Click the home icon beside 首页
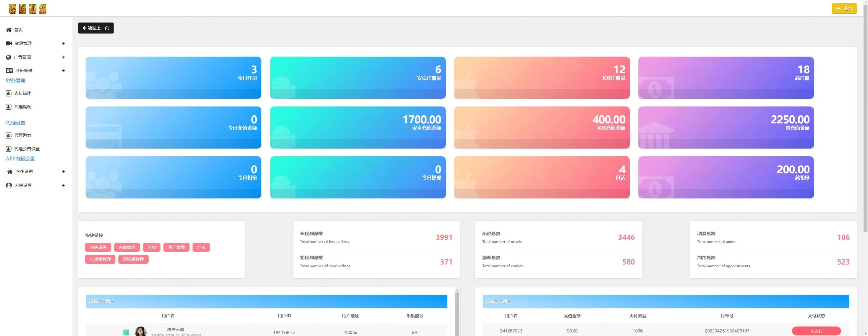The image size is (868, 336). click(9, 30)
